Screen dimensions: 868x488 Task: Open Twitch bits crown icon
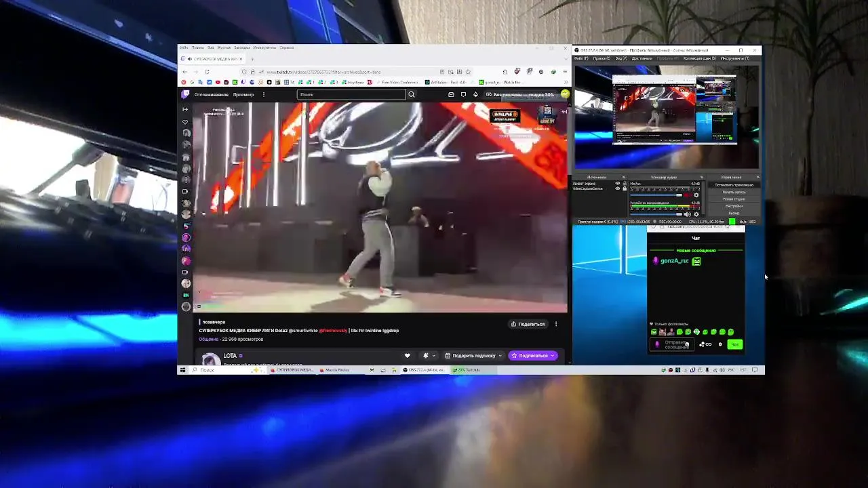click(475, 95)
